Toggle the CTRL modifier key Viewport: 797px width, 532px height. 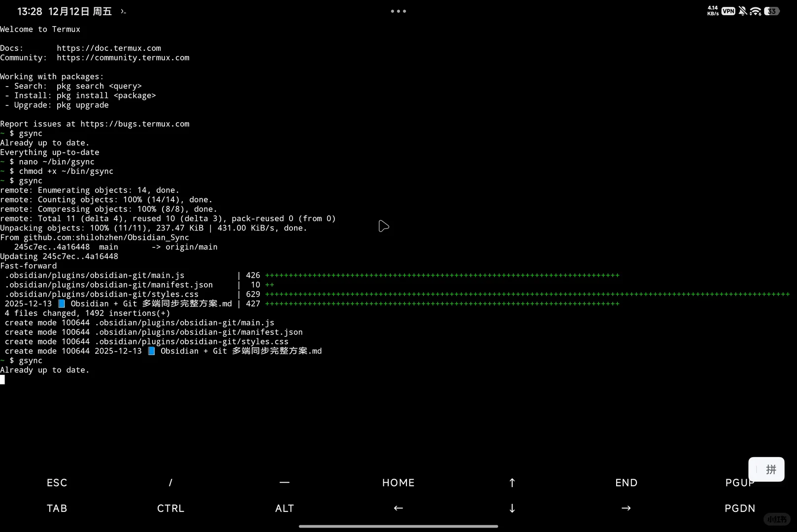[x=170, y=508]
